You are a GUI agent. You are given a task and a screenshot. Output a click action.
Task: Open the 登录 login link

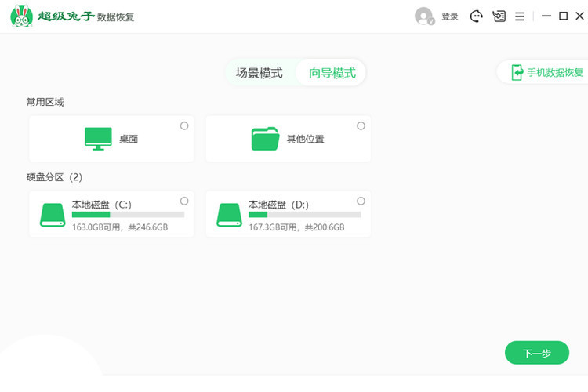pyautogui.click(x=450, y=16)
